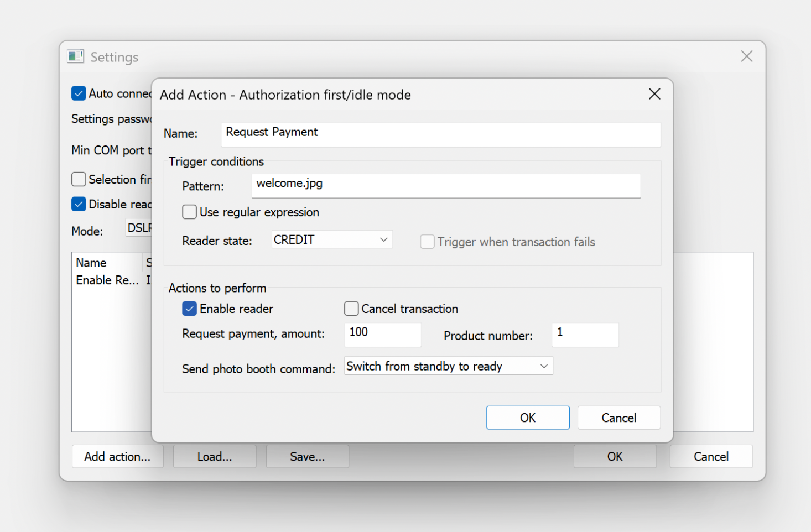Focus the Product number input box
Screen dimensions: 811x532
pyautogui.click(x=585, y=334)
